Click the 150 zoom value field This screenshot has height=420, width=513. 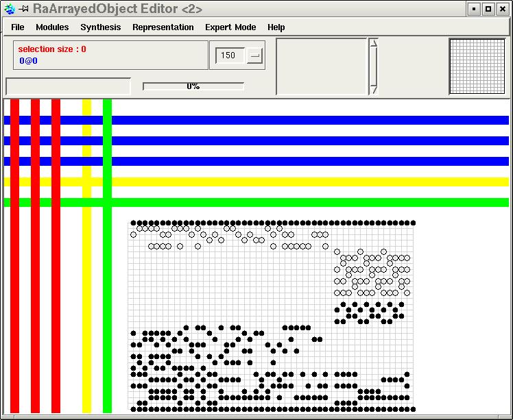230,55
